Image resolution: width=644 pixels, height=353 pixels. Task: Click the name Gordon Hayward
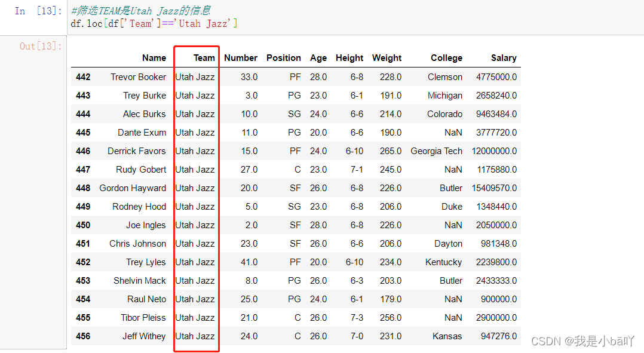tap(133, 188)
